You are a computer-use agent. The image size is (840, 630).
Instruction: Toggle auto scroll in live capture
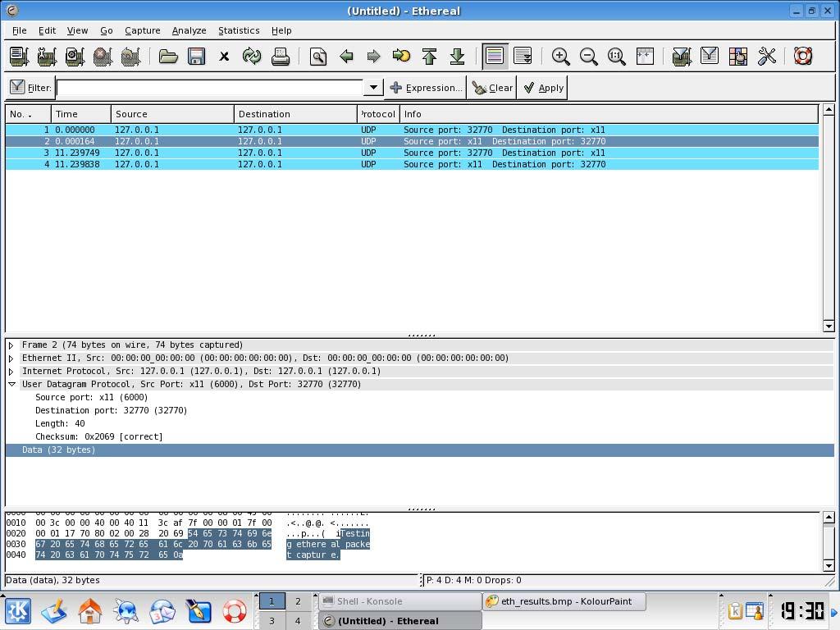click(x=523, y=57)
